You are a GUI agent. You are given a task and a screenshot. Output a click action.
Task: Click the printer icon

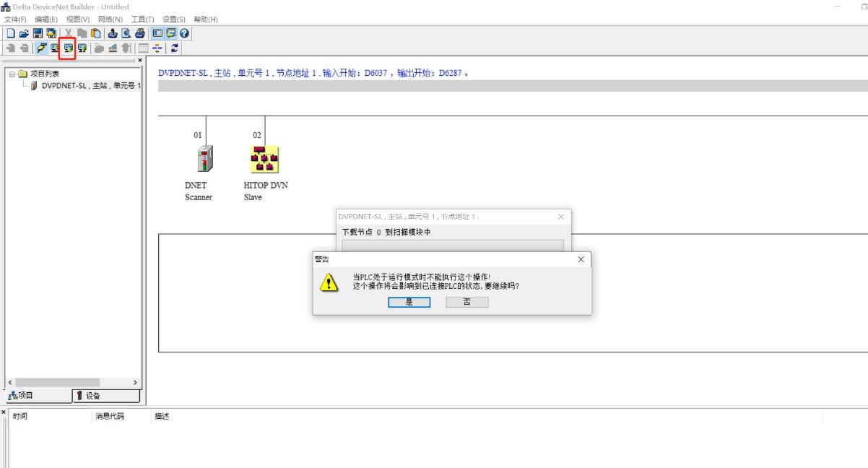click(x=139, y=33)
